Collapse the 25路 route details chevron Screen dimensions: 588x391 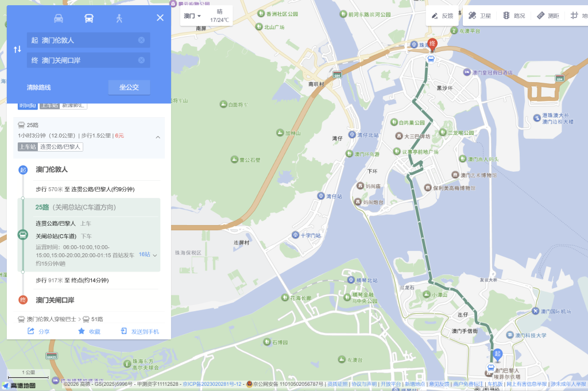(158, 137)
